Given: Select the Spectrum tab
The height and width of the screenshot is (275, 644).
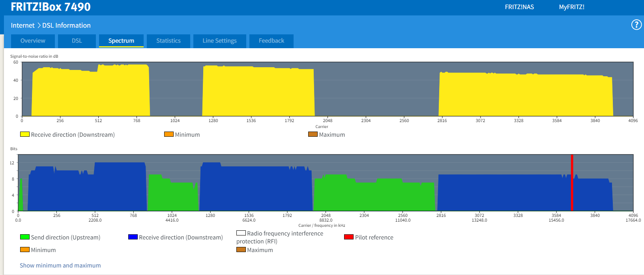Looking at the screenshot, I should (x=121, y=41).
